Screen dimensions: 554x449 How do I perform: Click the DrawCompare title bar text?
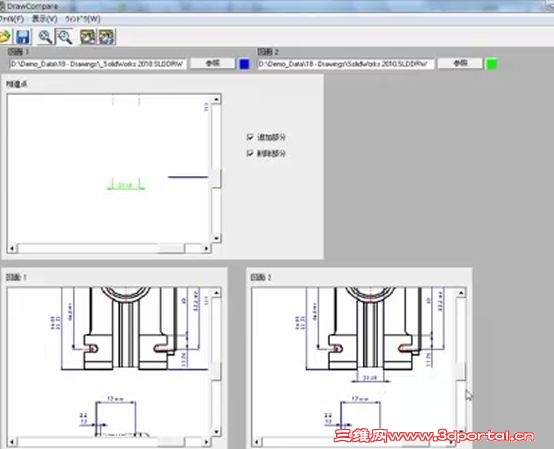click(32, 6)
